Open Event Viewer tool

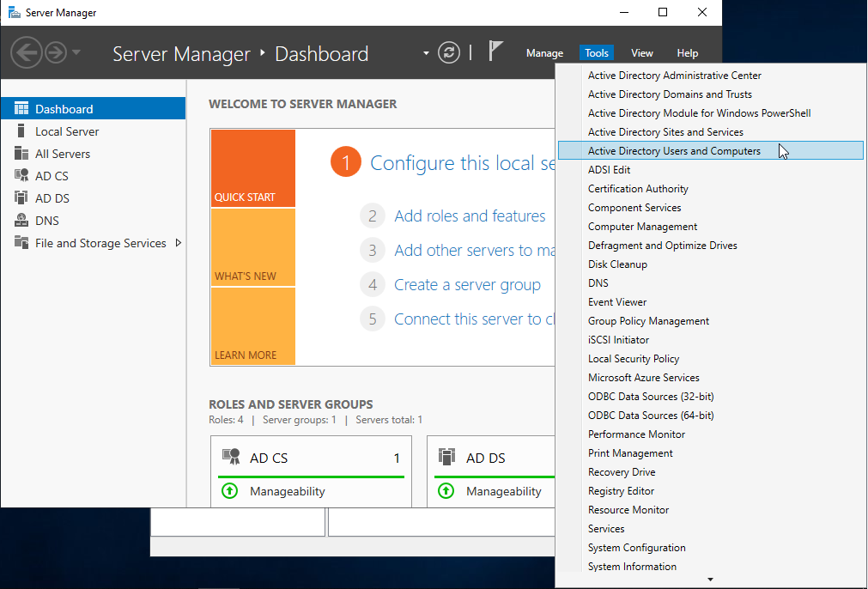click(x=710, y=301)
